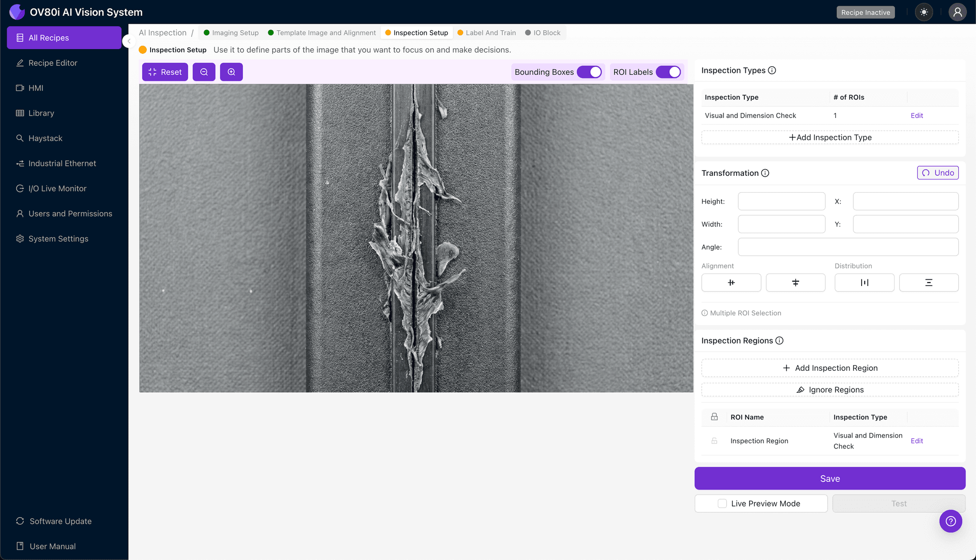The image size is (976, 560).
Task: Click Add Inspection Region
Action: [830, 368]
